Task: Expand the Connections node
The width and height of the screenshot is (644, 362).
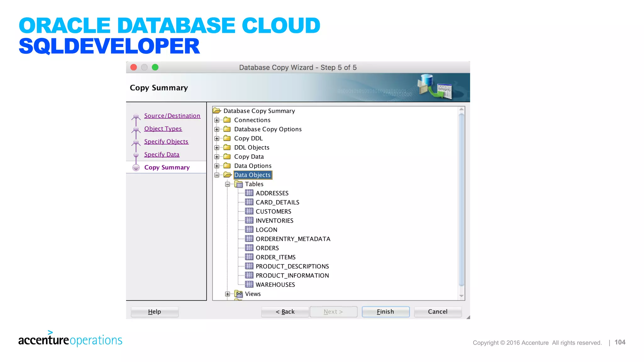Action: pos(217,120)
